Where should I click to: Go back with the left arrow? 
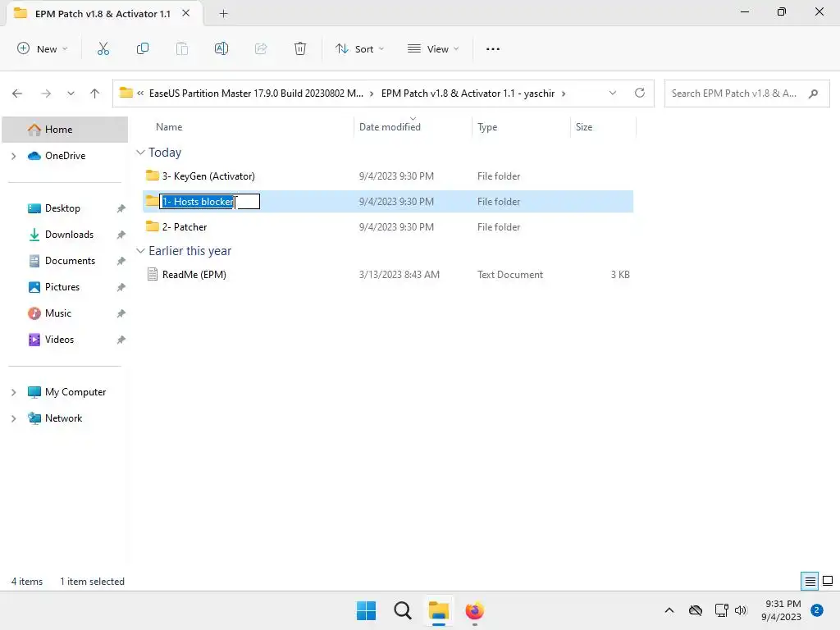[17, 94]
